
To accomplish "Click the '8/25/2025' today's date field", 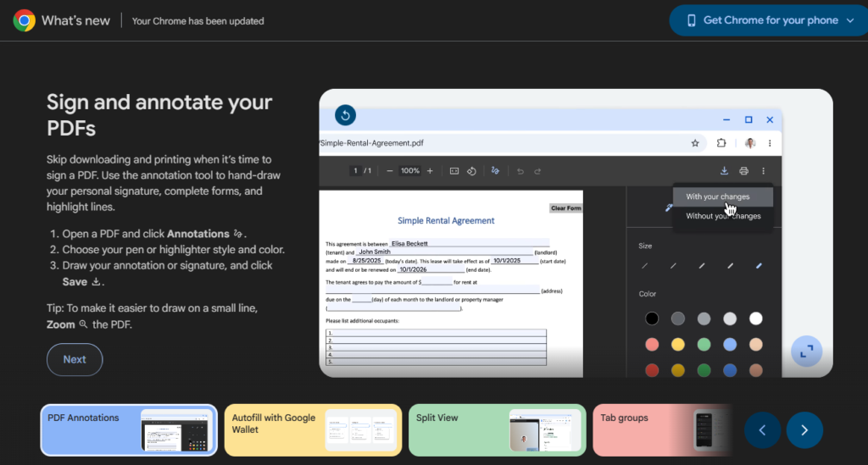I will click(x=365, y=260).
